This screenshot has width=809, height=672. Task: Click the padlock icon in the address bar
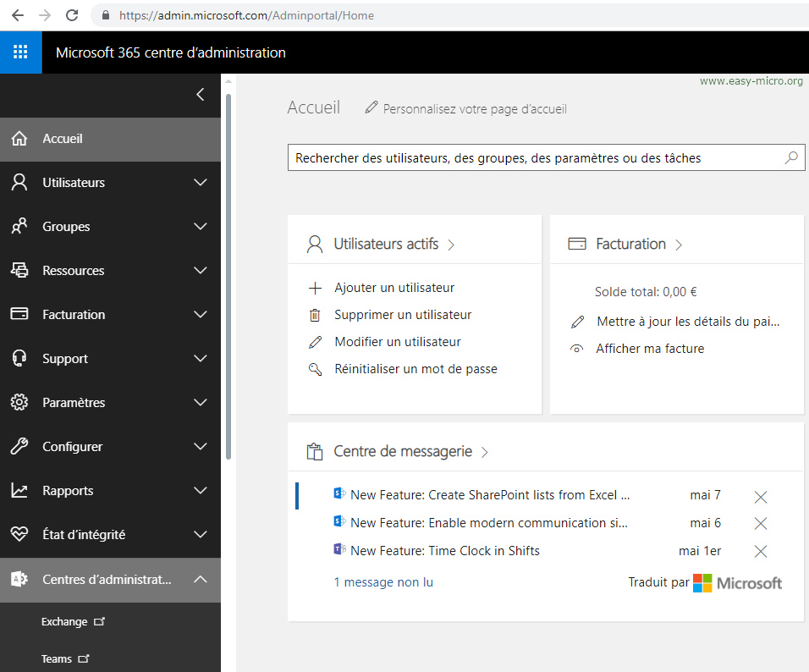pyautogui.click(x=106, y=15)
